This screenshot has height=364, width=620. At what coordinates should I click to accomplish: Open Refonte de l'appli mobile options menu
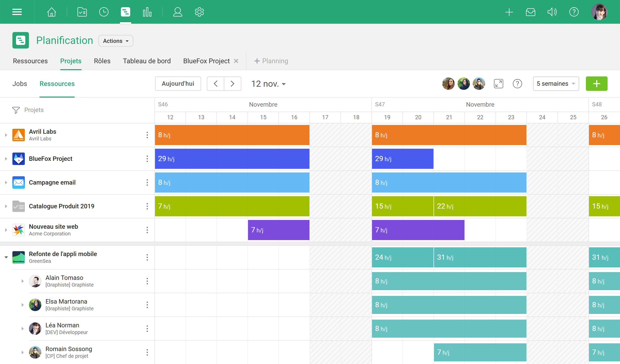[x=147, y=257]
